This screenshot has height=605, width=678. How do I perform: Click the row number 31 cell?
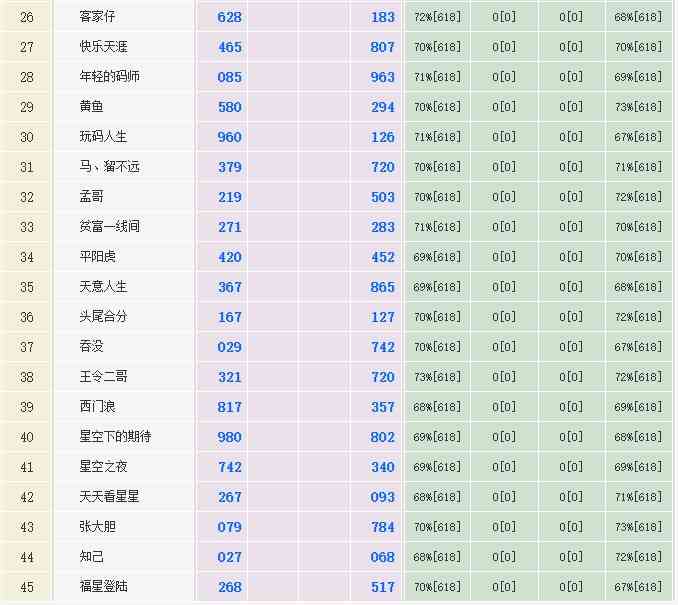click(x=27, y=167)
